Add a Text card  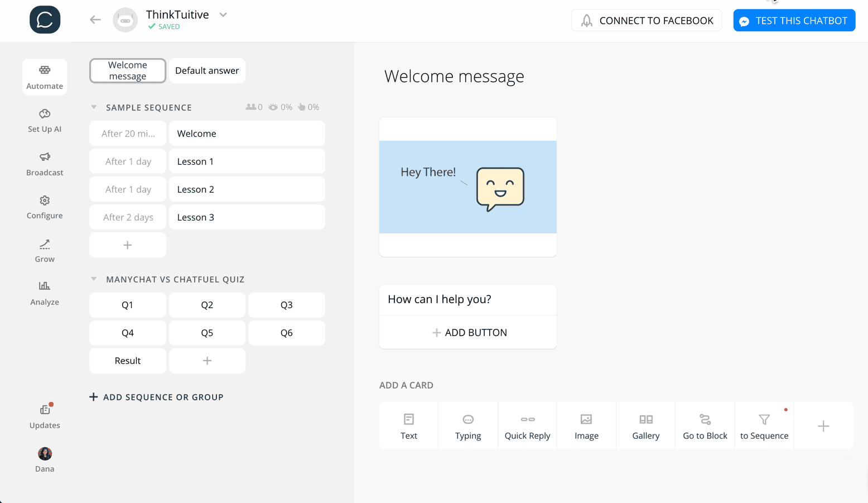(x=408, y=425)
